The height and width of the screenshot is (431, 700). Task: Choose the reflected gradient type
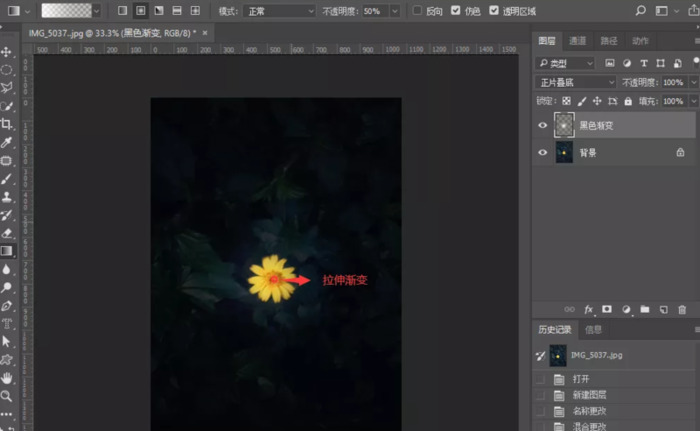(177, 11)
